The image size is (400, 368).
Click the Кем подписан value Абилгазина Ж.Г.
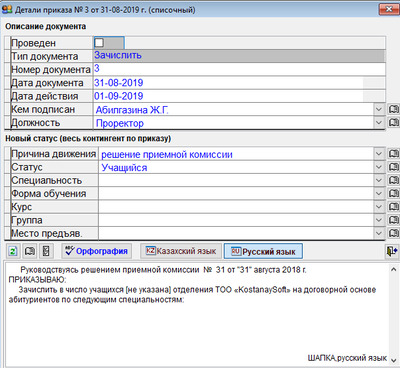132,110
